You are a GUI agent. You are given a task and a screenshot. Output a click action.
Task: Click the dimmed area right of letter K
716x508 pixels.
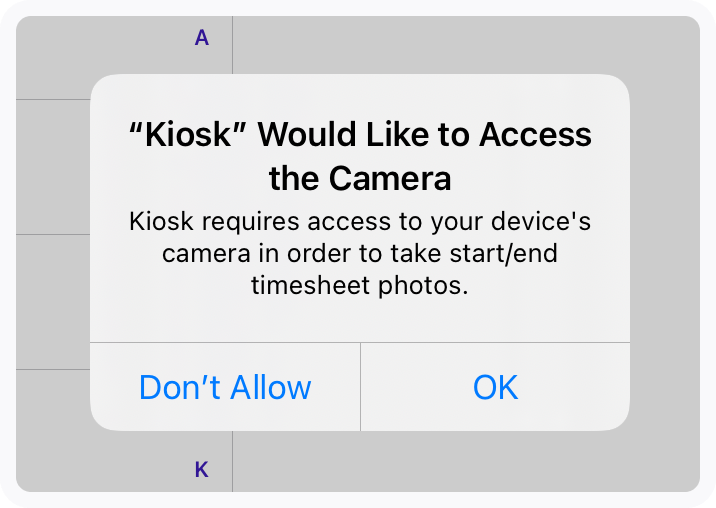460,465
